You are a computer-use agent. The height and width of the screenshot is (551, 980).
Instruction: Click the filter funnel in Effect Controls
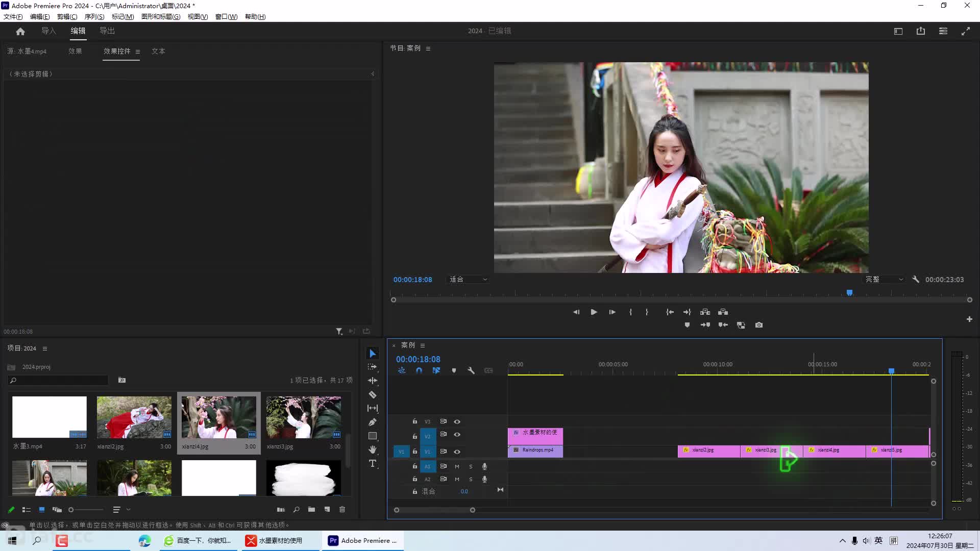[339, 332]
